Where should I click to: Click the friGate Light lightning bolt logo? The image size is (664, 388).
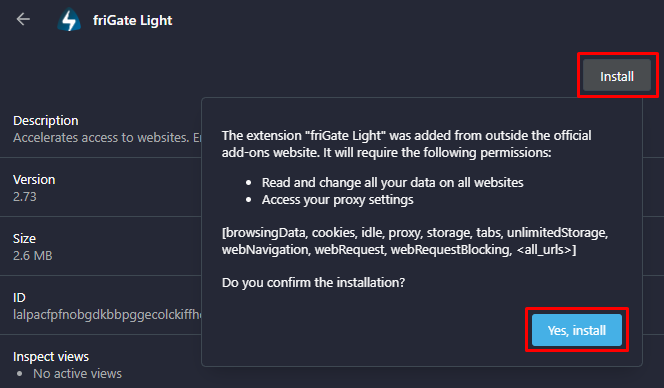[x=69, y=20]
